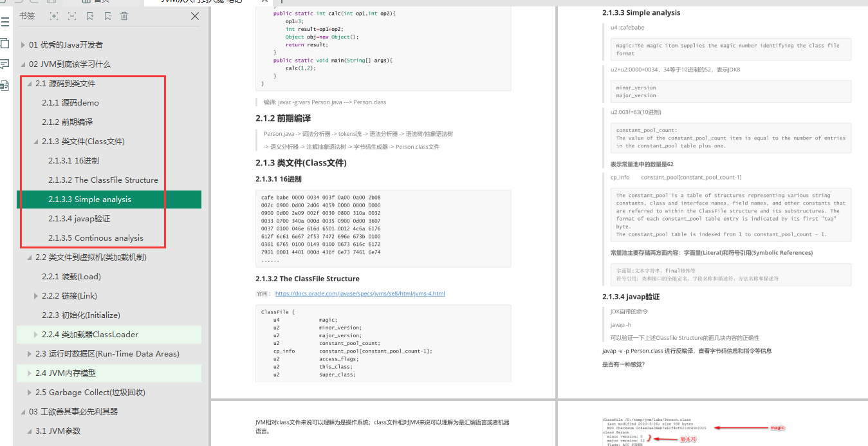Expand all bookmarks icon

[53, 16]
